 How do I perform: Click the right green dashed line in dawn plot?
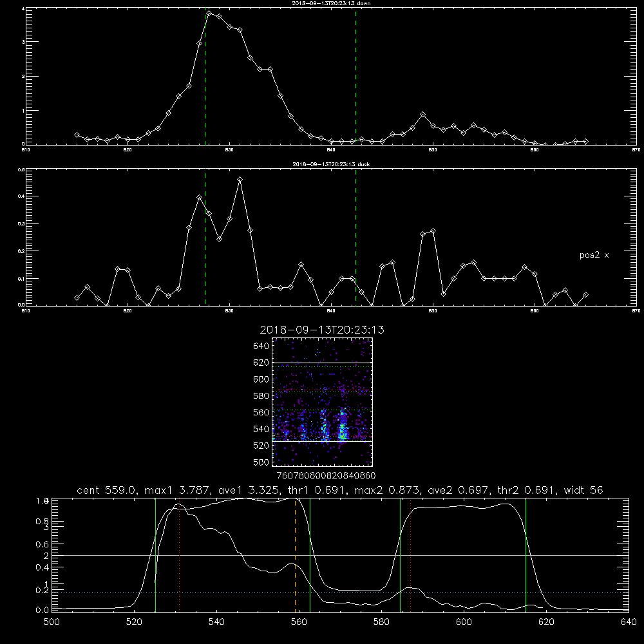point(355,78)
